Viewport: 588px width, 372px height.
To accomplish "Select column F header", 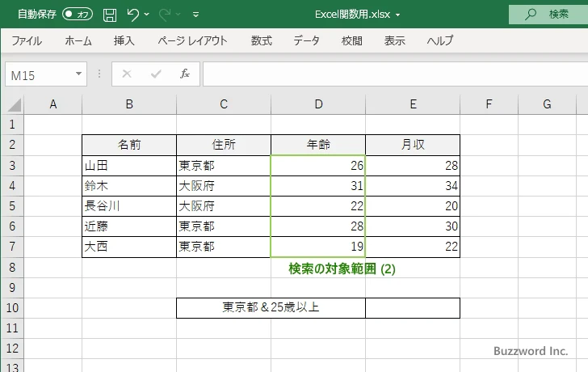I will point(489,104).
